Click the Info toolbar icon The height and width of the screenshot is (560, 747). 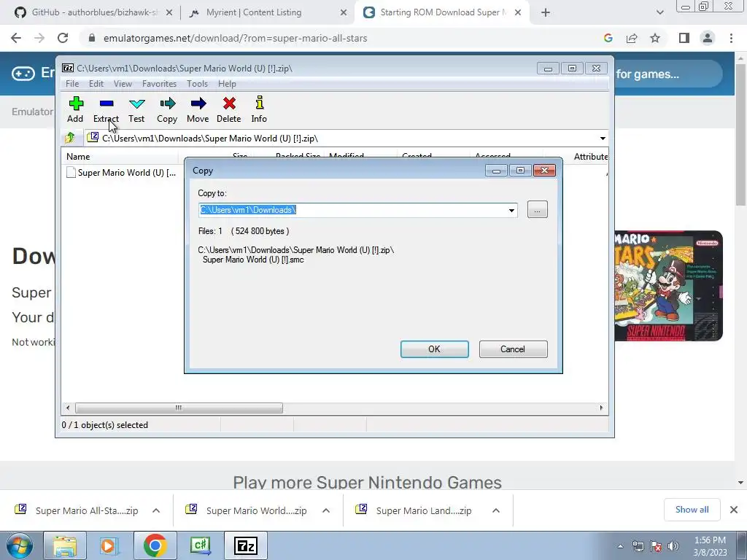pos(259,109)
